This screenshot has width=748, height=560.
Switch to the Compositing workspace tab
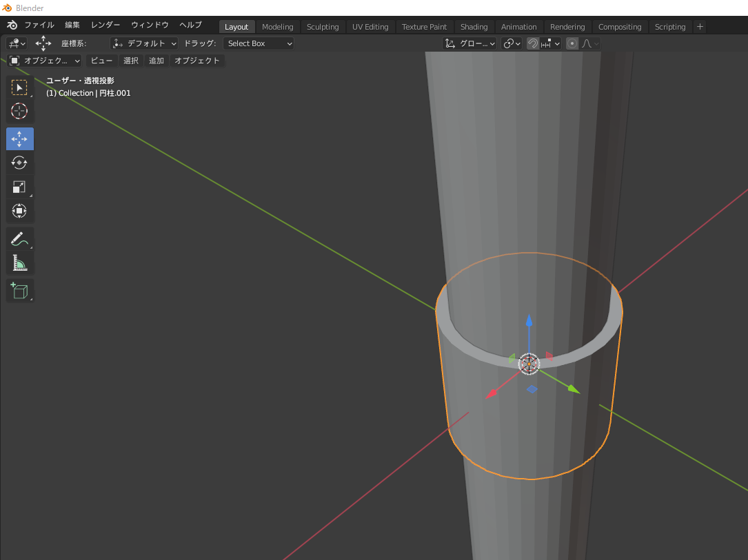pos(620,27)
